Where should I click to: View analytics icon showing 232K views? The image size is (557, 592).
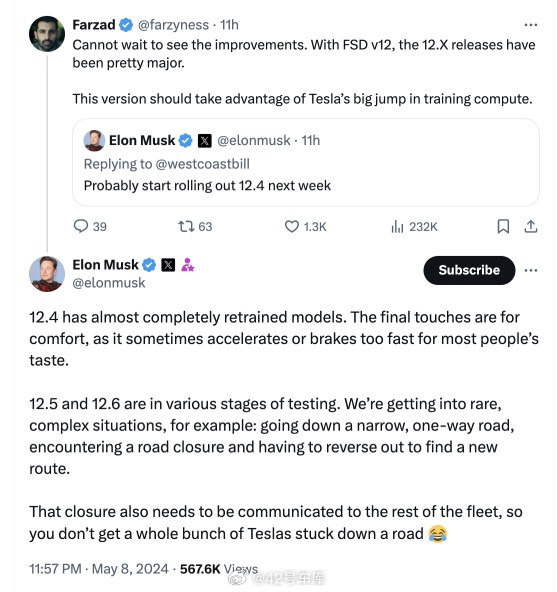(397, 226)
